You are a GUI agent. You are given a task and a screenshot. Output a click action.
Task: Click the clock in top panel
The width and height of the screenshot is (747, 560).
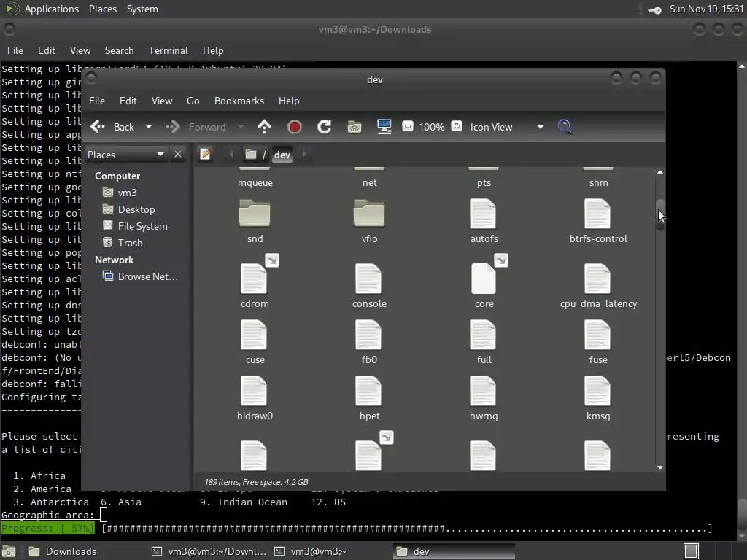[706, 9]
